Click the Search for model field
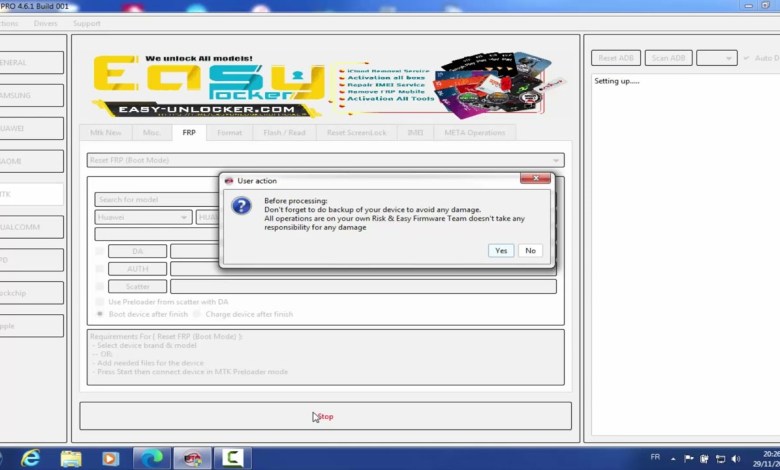Screen dimensions: 780x470 tap(157, 199)
